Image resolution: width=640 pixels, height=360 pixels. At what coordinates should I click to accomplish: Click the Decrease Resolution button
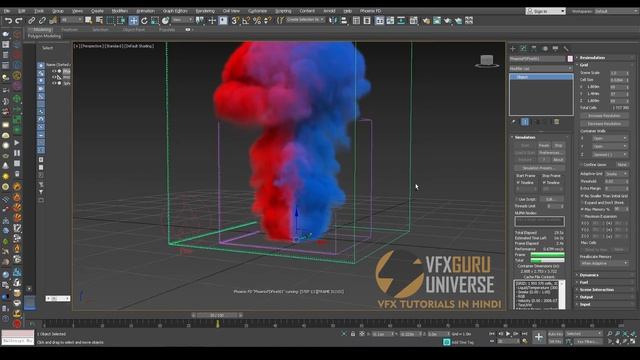pos(604,123)
